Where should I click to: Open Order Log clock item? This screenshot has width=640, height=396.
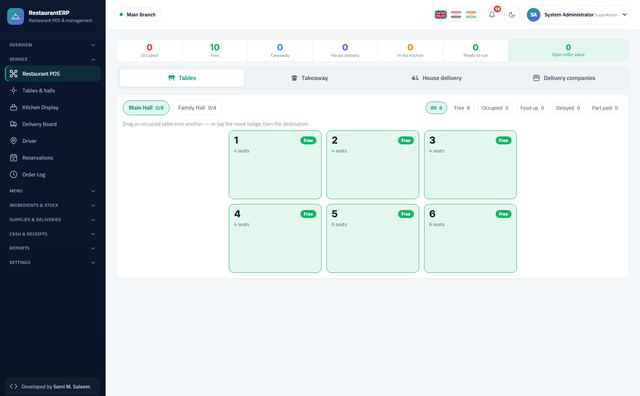click(x=13, y=174)
